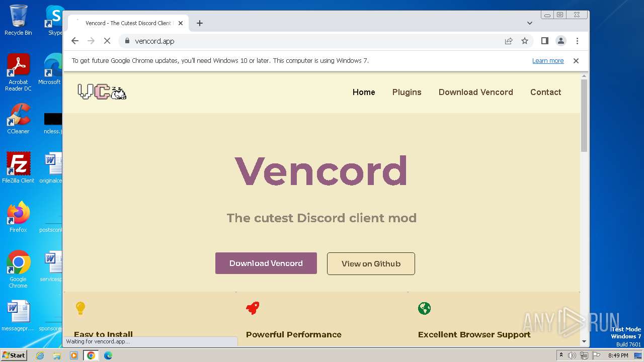Close the Vencord browser tab
This screenshot has height=362, width=644.
tap(181, 23)
